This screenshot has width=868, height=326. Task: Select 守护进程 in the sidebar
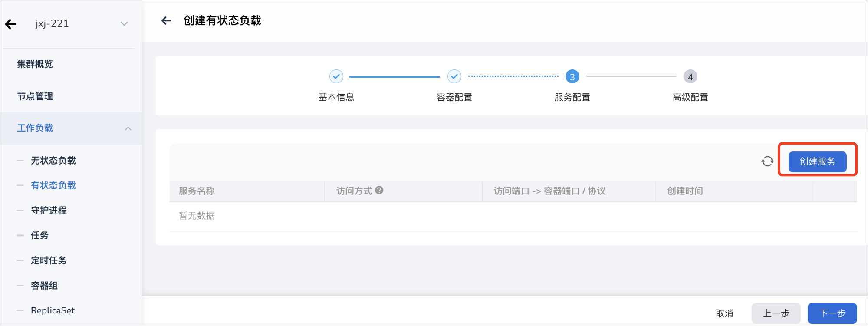click(49, 211)
